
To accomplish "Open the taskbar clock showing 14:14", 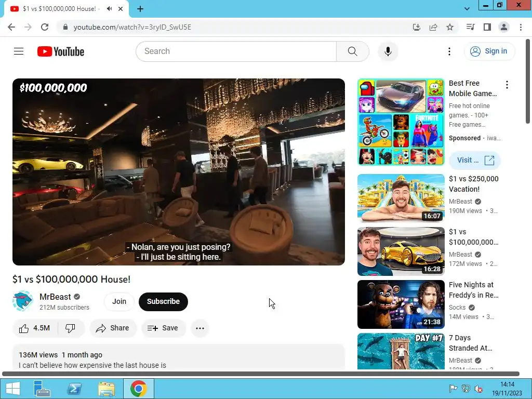I will coord(507,389).
